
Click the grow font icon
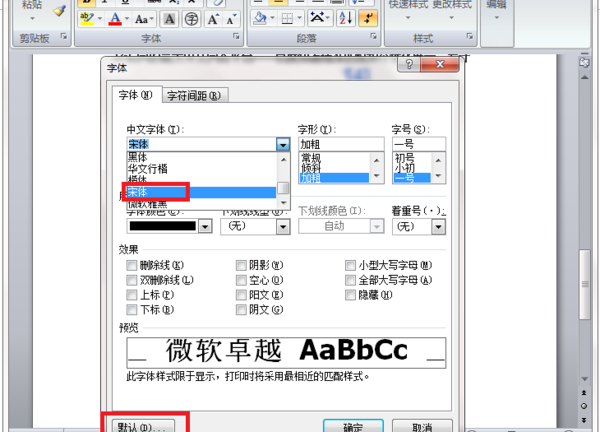click(213, 19)
